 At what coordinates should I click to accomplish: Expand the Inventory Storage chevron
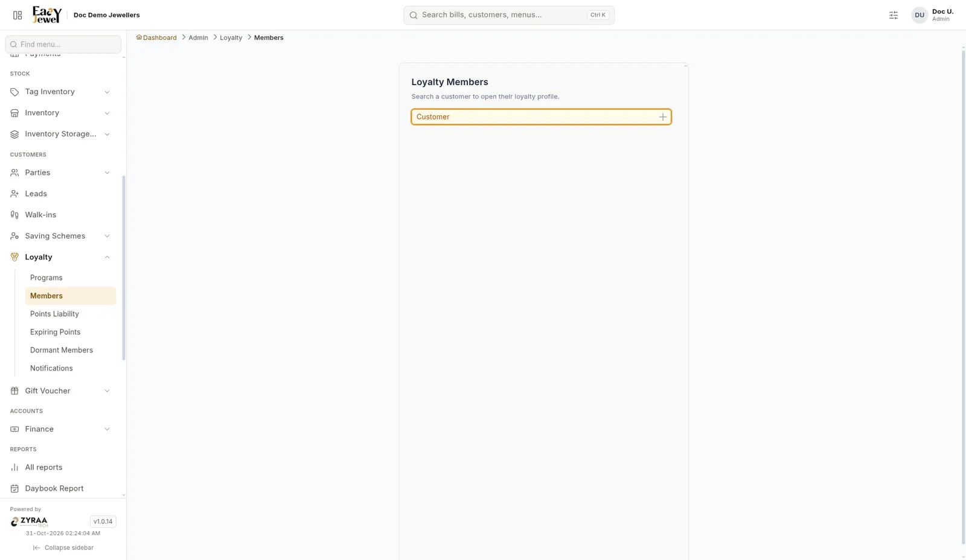coord(107,134)
